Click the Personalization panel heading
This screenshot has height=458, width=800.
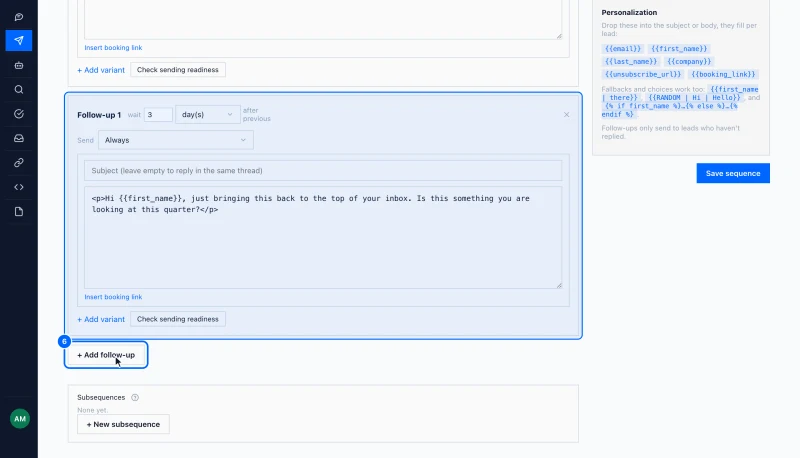[x=629, y=12]
